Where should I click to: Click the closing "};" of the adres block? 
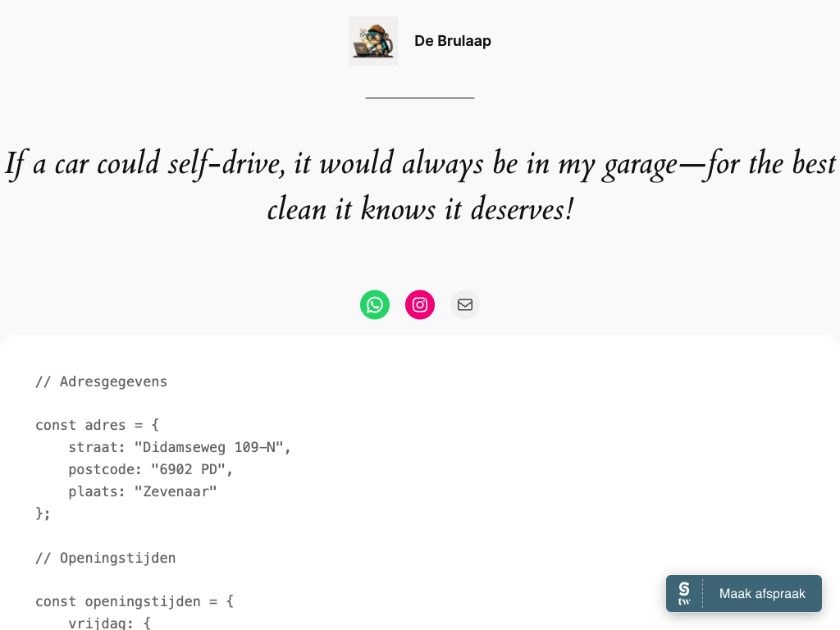point(43,514)
